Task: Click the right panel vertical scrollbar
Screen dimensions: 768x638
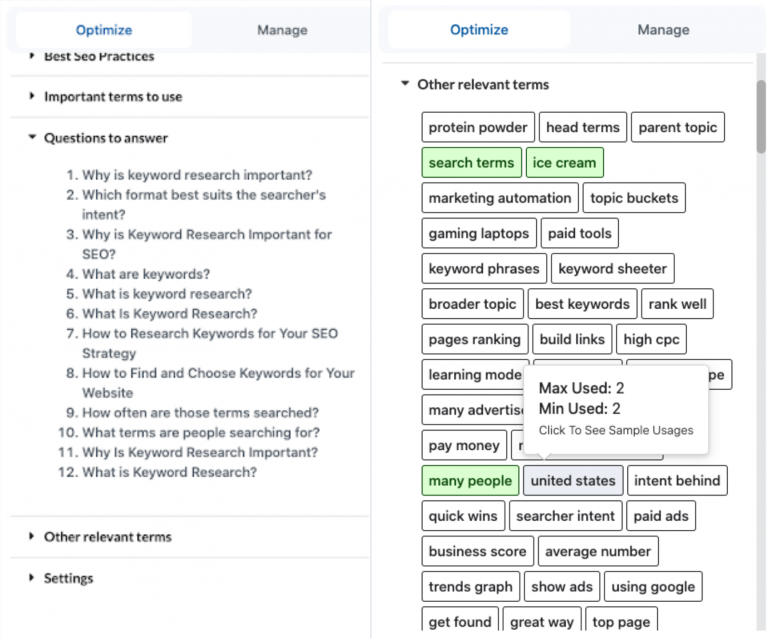Action: pos(761,117)
